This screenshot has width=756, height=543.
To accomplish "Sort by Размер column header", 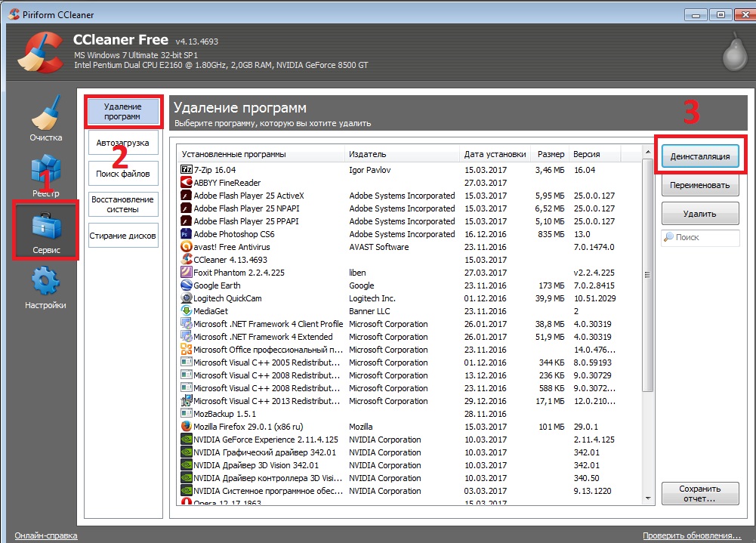I will (550, 154).
